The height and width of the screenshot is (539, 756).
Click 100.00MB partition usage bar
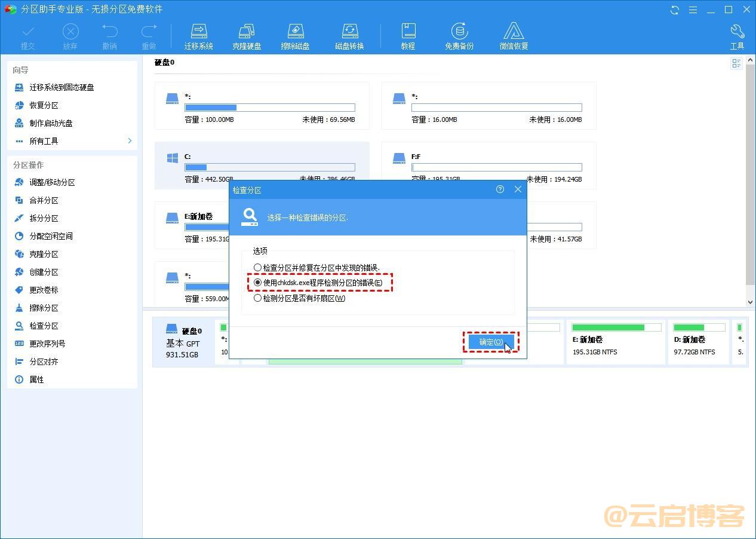pyautogui.click(x=269, y=108)
